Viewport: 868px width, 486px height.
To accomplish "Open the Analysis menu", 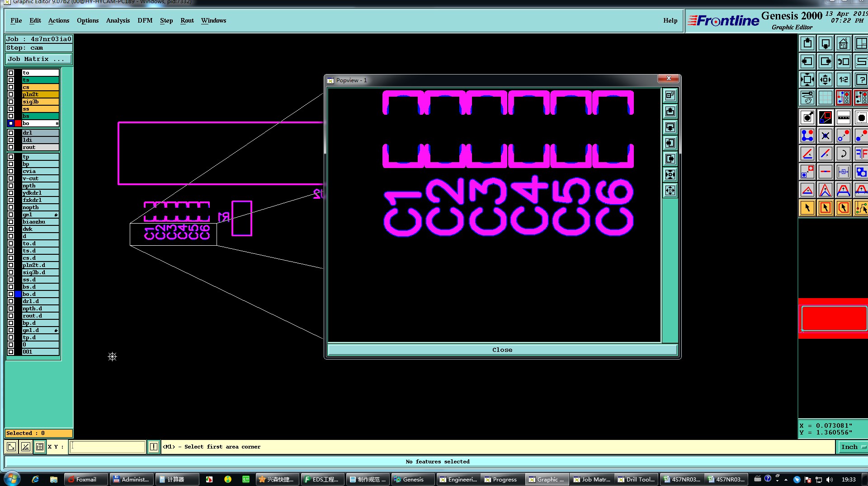I will point(118,20).
